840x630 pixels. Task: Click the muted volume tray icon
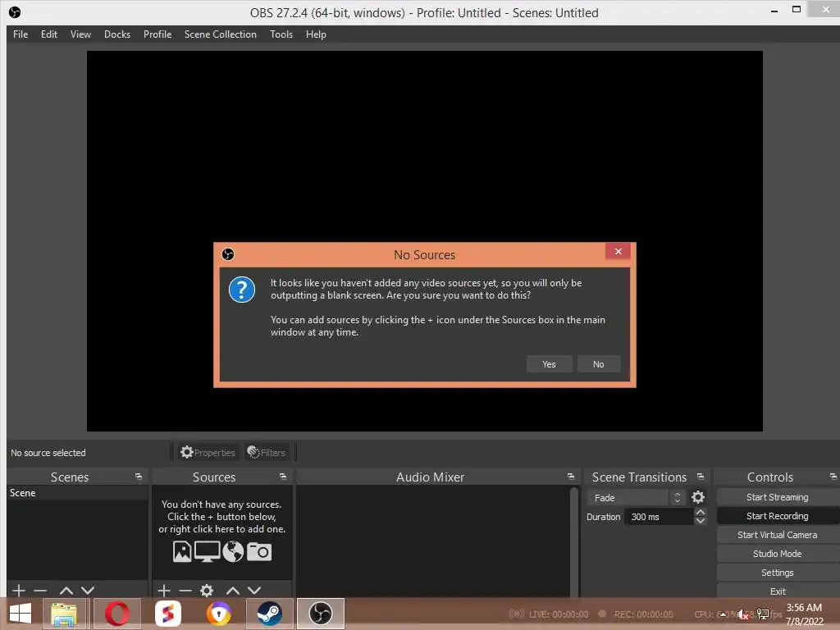[742, 614]
